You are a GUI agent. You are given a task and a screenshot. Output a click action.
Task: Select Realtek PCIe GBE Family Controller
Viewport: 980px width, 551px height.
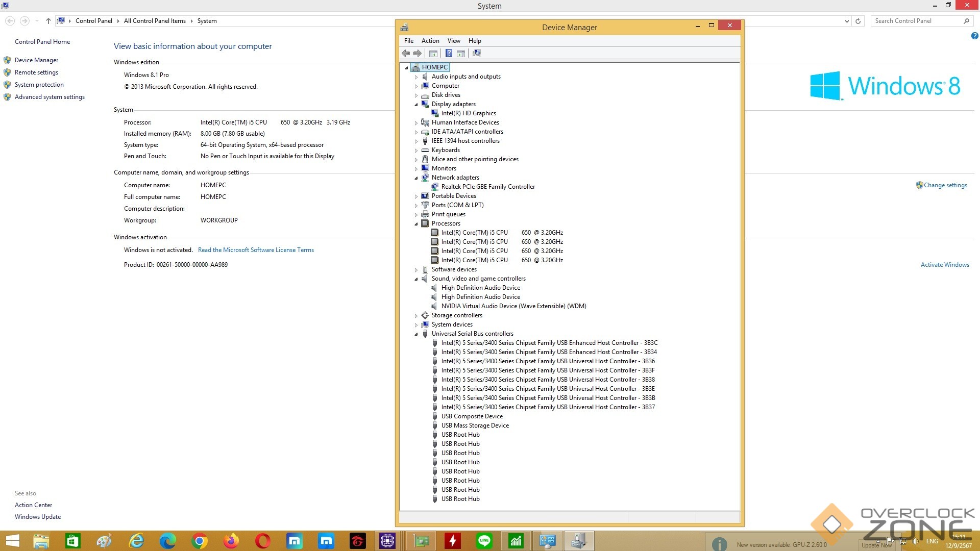pyautogui.click(x=487, y=187)
